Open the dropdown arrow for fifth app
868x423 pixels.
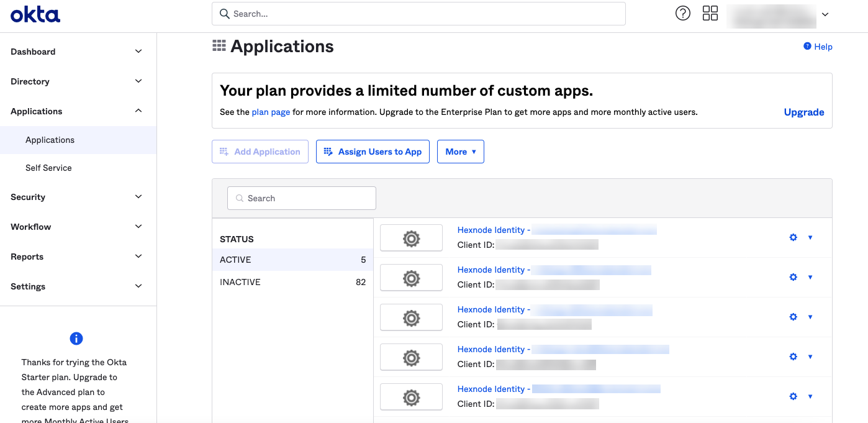pos(810,396)
